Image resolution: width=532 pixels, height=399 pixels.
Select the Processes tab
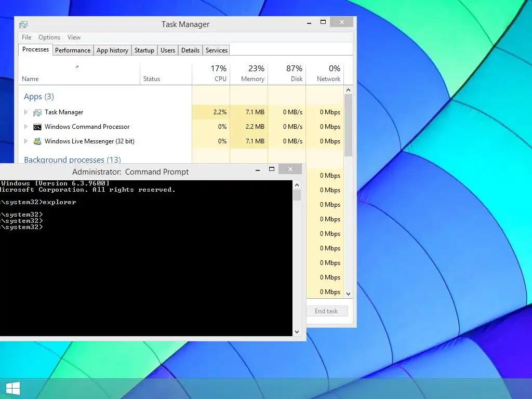35,49
